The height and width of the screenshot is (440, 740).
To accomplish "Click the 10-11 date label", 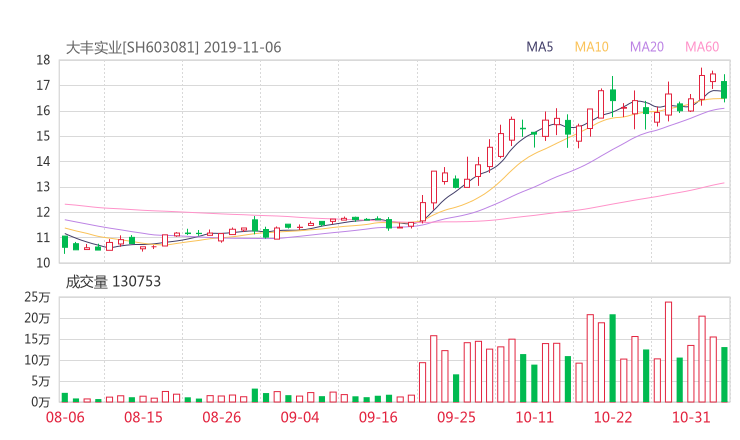I will [534, 417].
